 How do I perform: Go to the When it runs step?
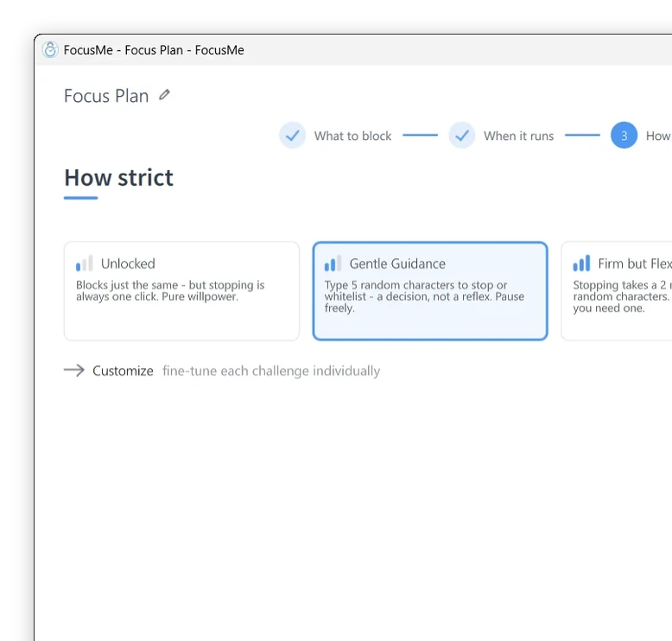pyautogui.click(x=518, y=136)
